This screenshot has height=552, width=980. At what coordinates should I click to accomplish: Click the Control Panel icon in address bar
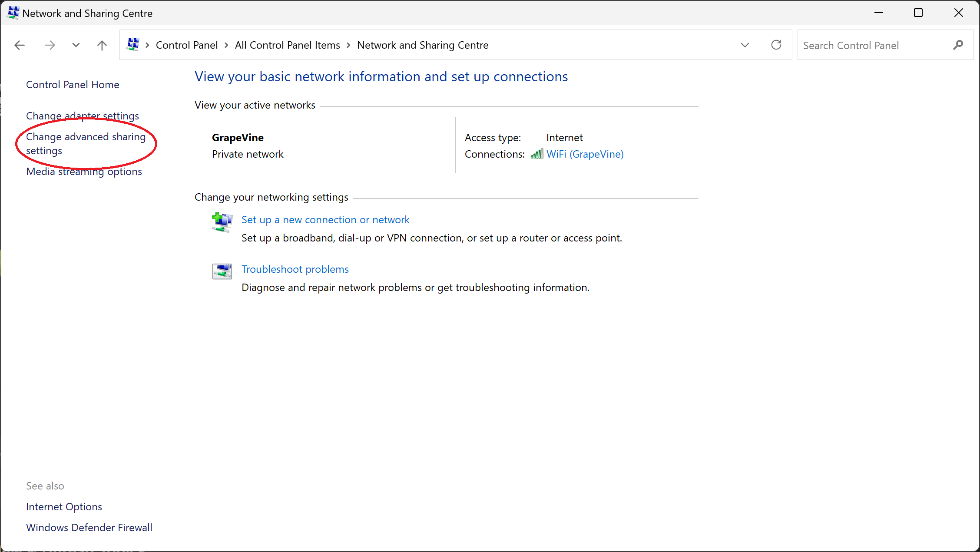[x=133, y=45]
